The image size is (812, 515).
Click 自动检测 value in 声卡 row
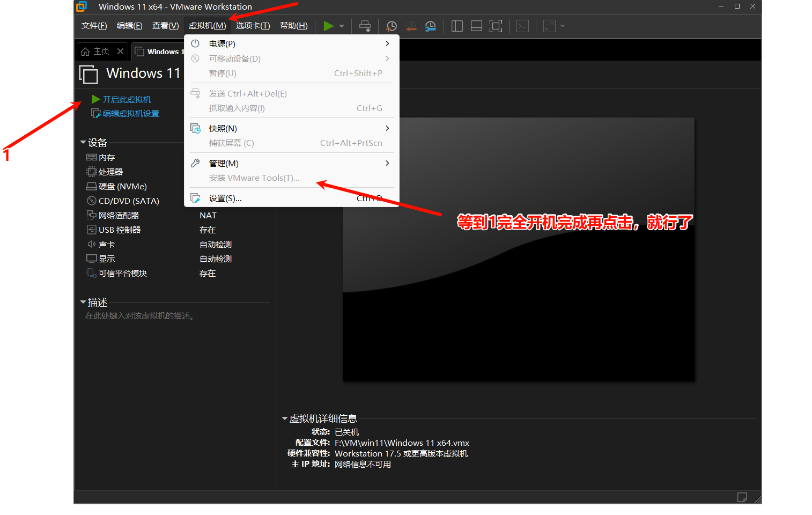point(216,244)
